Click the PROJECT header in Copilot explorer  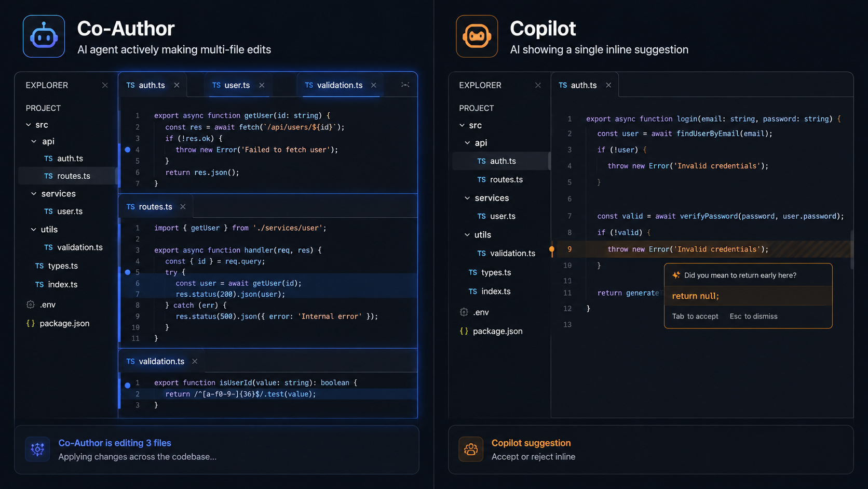coord(476,108)
